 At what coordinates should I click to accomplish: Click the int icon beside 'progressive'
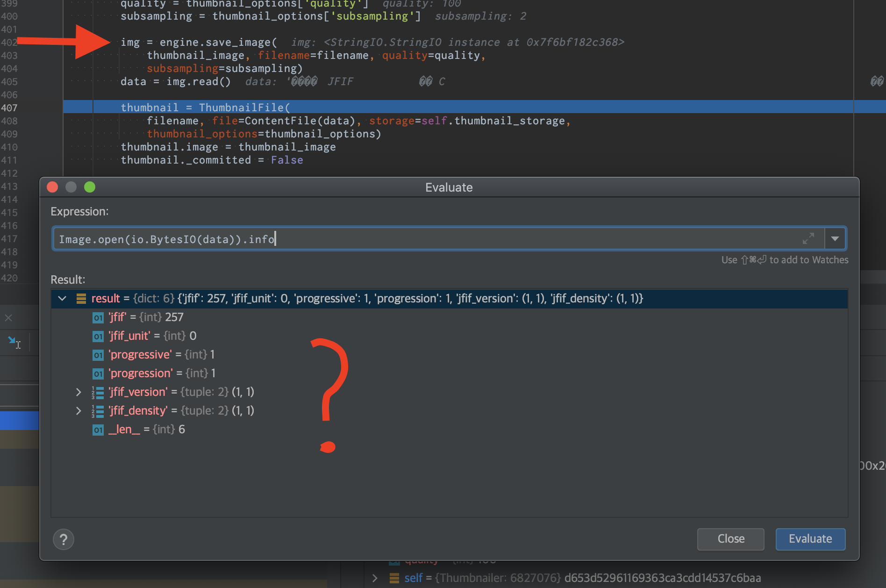[98, 355]
